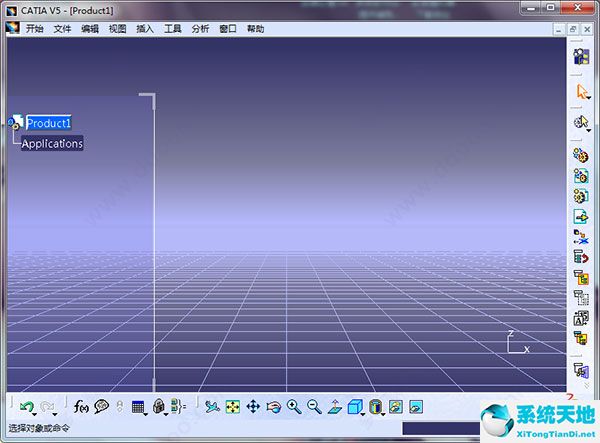Click the Equivalent Dimensions icon
The width and height of the screenshot is (600, 443).
pyautogui.click(x=178, y=406)
